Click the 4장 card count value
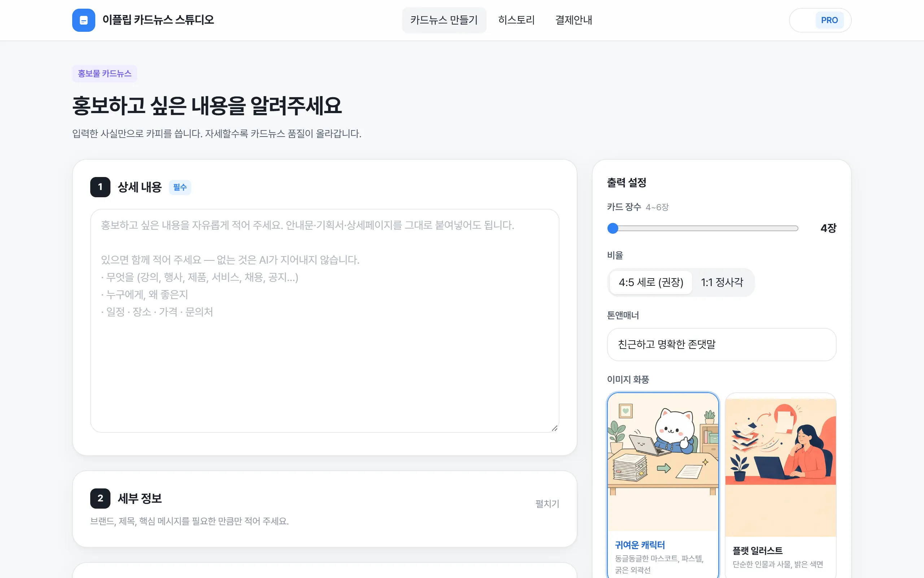 click(828, 228)
